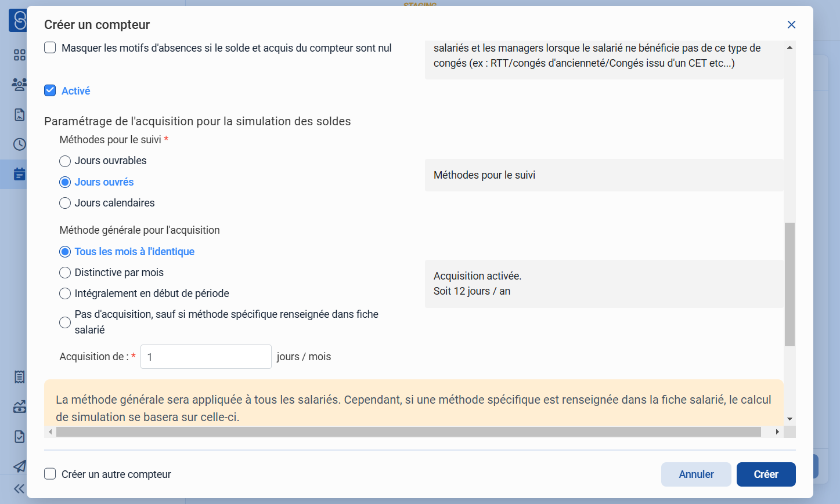Choose Intégralement en début de période
840x504 pixels.
click(x=65, y=293)
